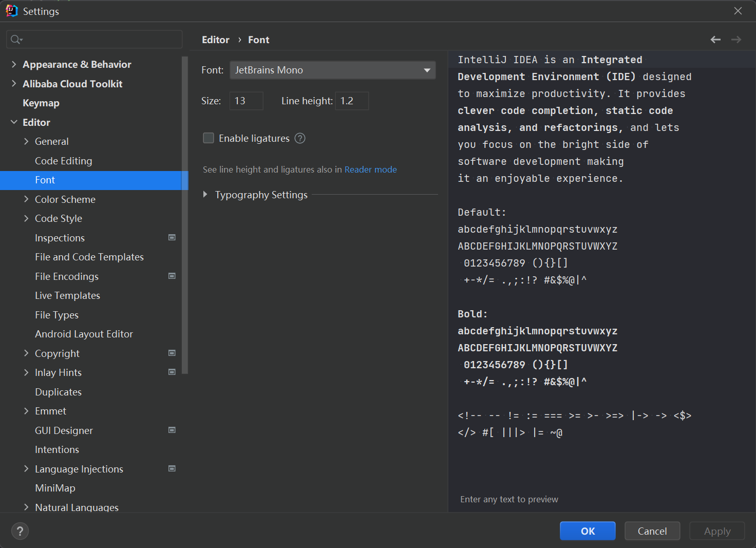Expand the Natural Languages node arrow
756x548 pixels.
point(26,507)
